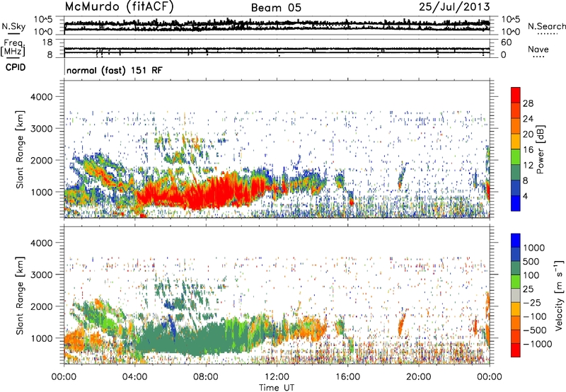Click the 12 label on Power colorbar
This screenshot has height=392, width=566.
pos(528,166)
